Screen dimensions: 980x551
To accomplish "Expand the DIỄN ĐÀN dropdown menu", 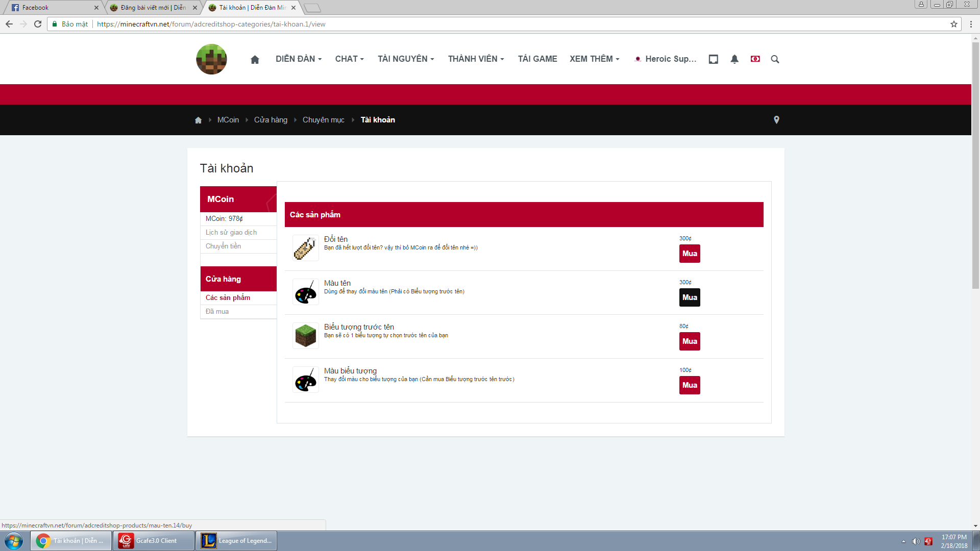I will click(x=299, y=59).
